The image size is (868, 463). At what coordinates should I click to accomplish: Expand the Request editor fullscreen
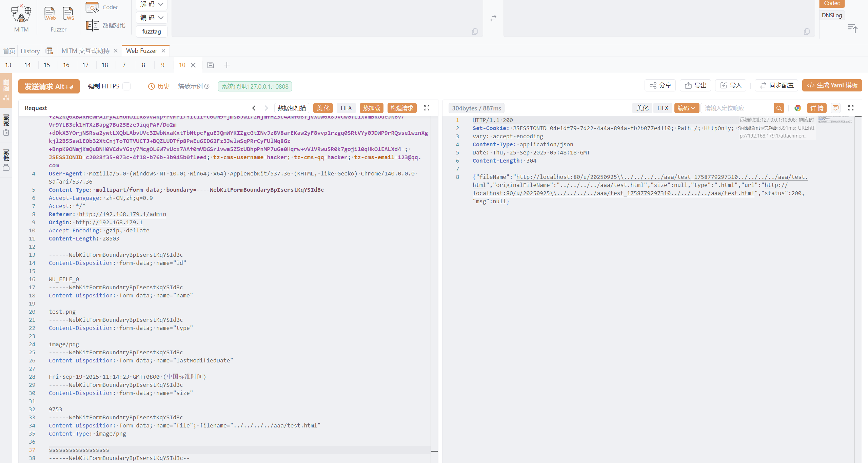click(427, 108)
